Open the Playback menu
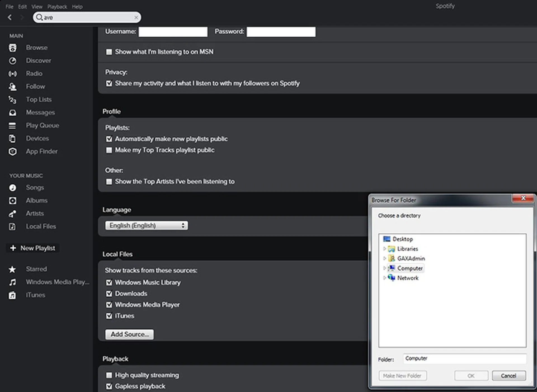Viewport: 537px width, 392px height. (x=57, y=7)
